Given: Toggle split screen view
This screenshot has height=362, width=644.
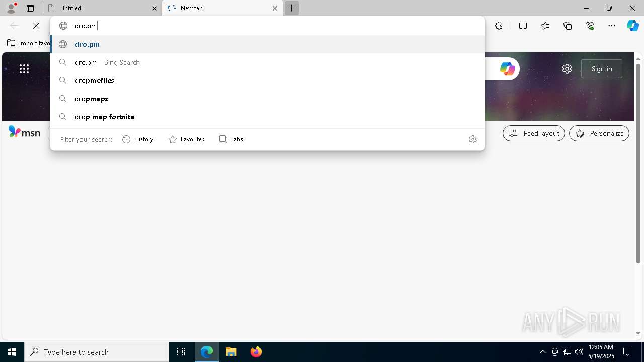Looking at the screenshot, I should coord(523,26).
